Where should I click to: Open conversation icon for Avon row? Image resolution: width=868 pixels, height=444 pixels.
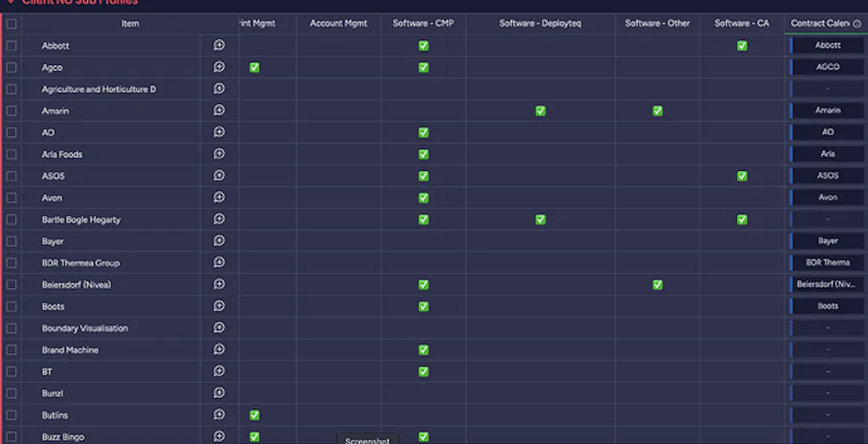pos(220,198)
